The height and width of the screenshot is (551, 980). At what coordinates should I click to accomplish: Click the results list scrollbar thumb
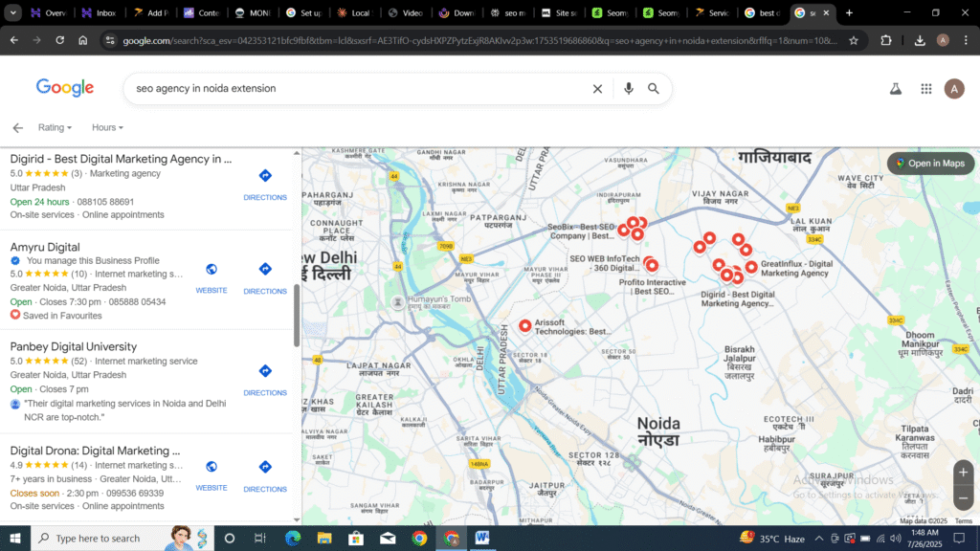pyautogui.click(x=297, y=316)
